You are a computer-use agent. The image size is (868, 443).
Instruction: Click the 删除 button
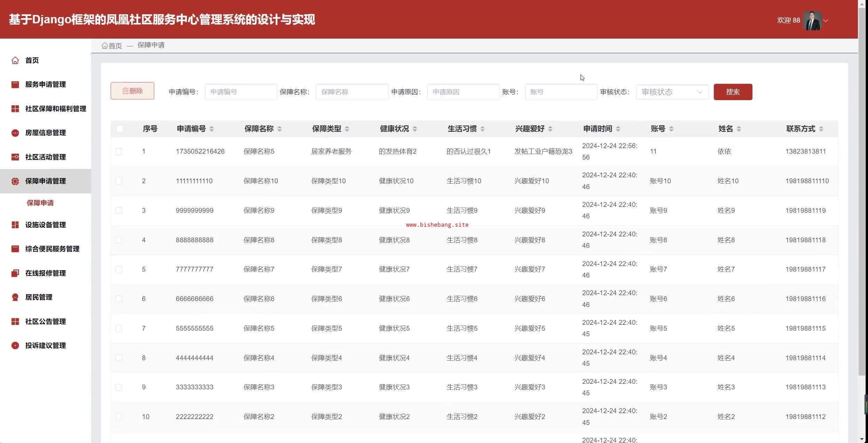[132, 91]
